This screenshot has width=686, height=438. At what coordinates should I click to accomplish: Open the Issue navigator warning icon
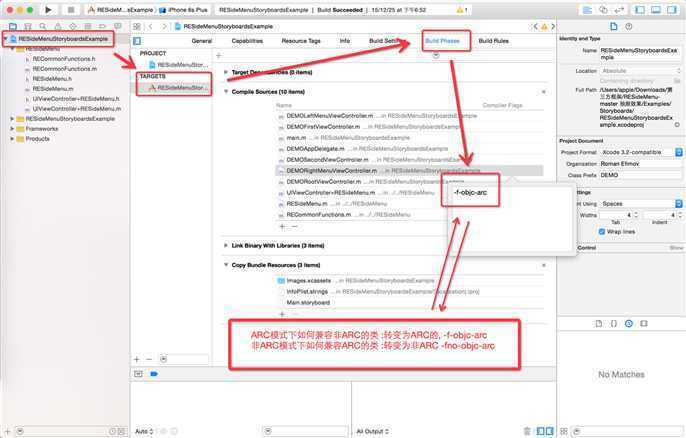58,27
